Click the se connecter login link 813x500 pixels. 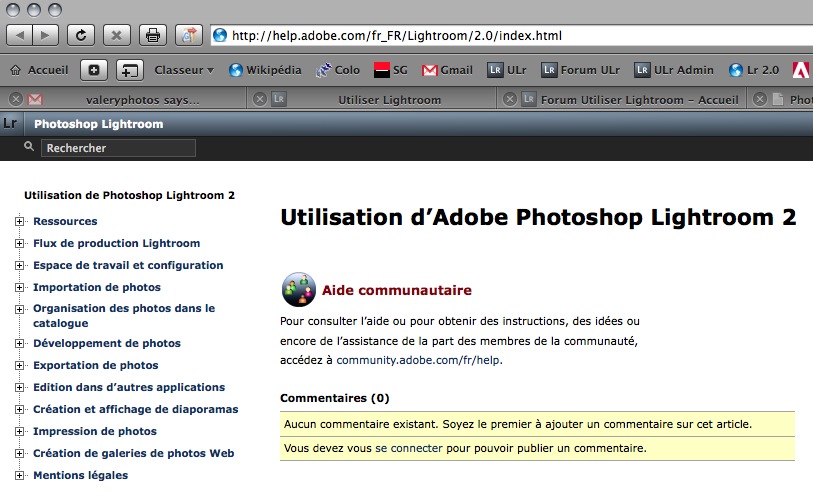409,448
